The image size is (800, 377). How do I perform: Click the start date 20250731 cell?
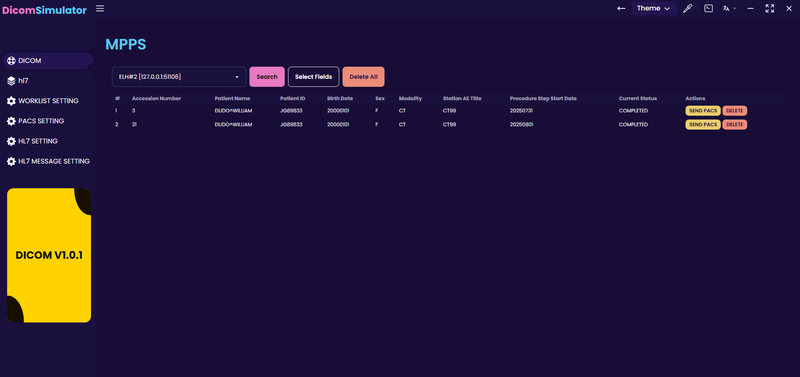pos(521,111)
